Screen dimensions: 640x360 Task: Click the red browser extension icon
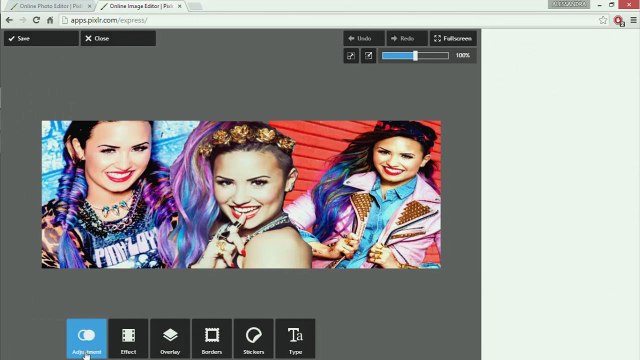tap(619, 20)
